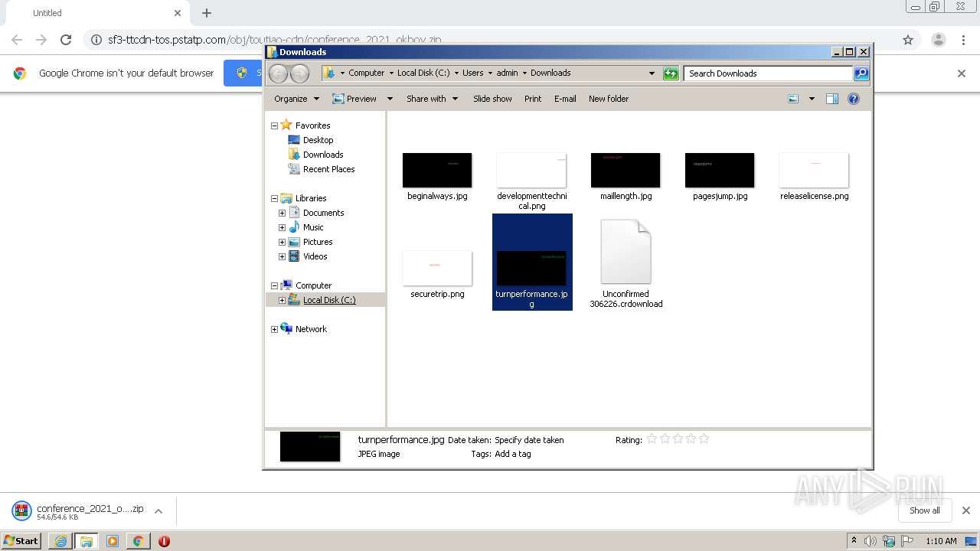Expand the Music library node
This screenshot has width=980, height=551.
(282, 227)
